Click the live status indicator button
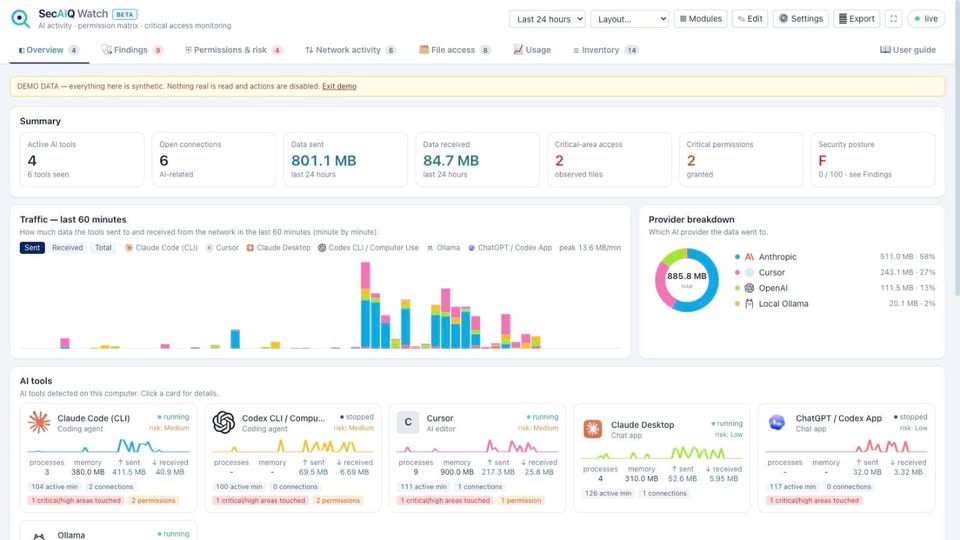 (x=926, y=19)
